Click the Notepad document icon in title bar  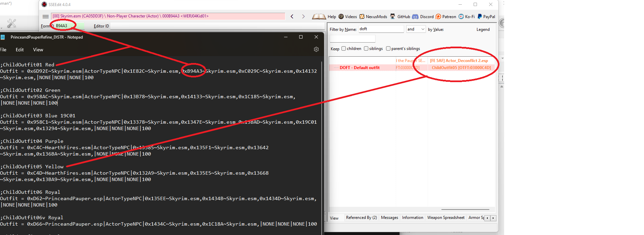3,37
